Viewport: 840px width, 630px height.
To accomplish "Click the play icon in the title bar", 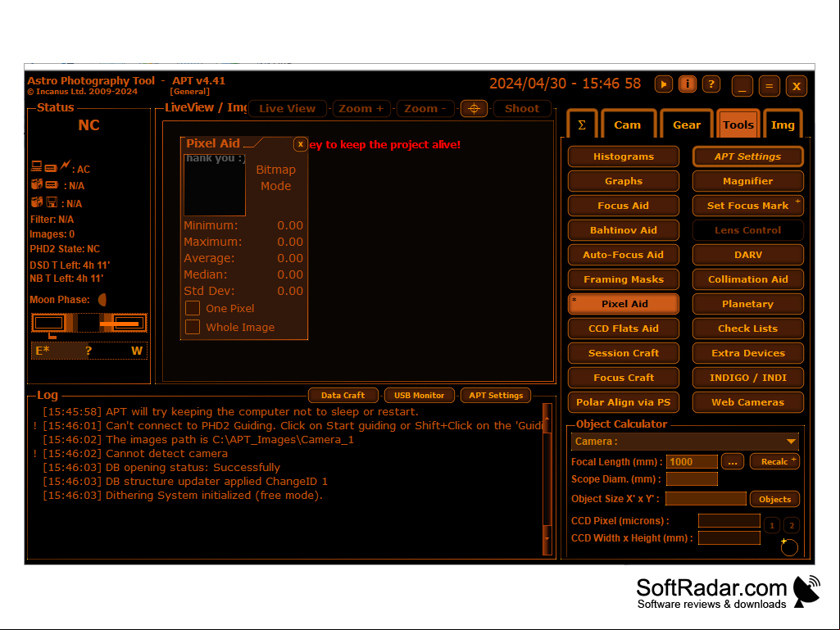I will 663,84.
